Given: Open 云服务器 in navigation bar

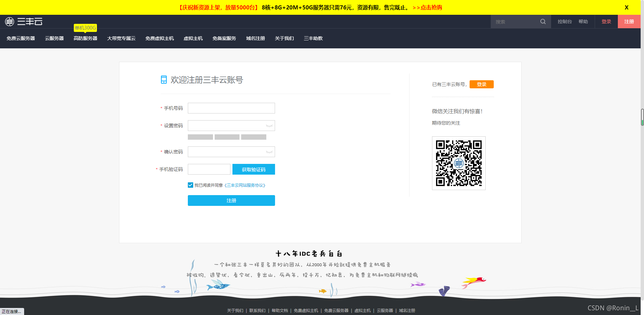Looking at the screenshot, I should click(x=54, y=38).
